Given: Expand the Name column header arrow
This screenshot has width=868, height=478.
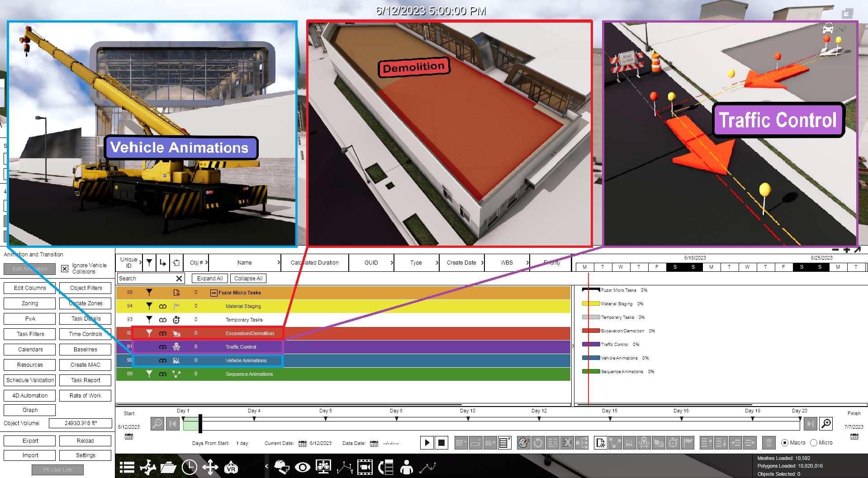Looking at the screenshot, I should tap(278, 263).
